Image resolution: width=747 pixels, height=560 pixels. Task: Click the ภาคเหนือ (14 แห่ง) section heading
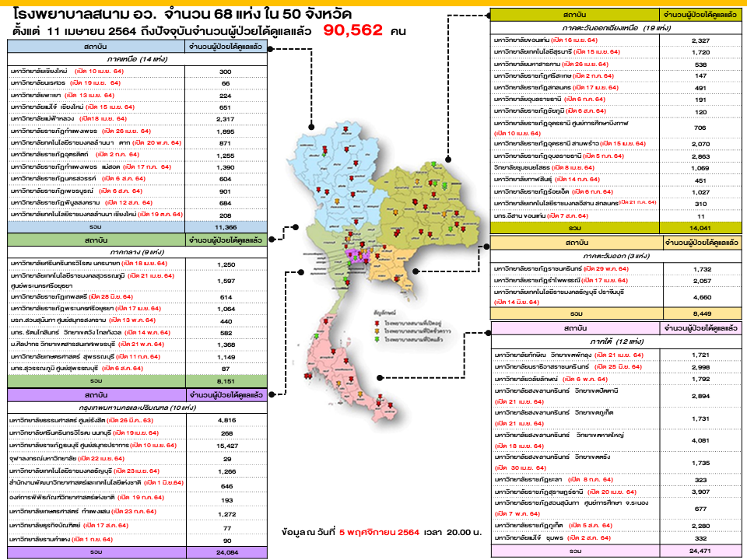[135, 58]
